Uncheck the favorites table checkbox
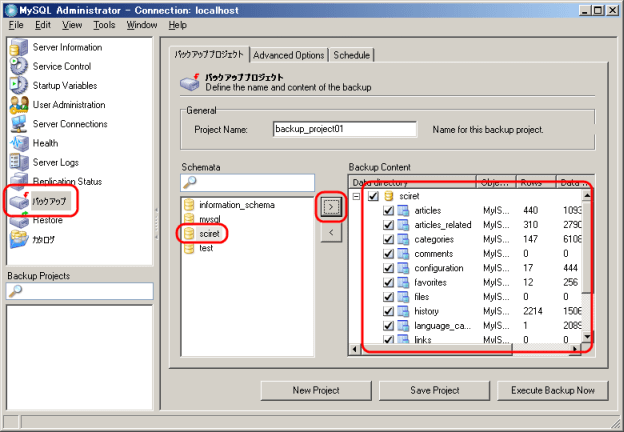Screen dimensions: 624x432 click(388, 282)
